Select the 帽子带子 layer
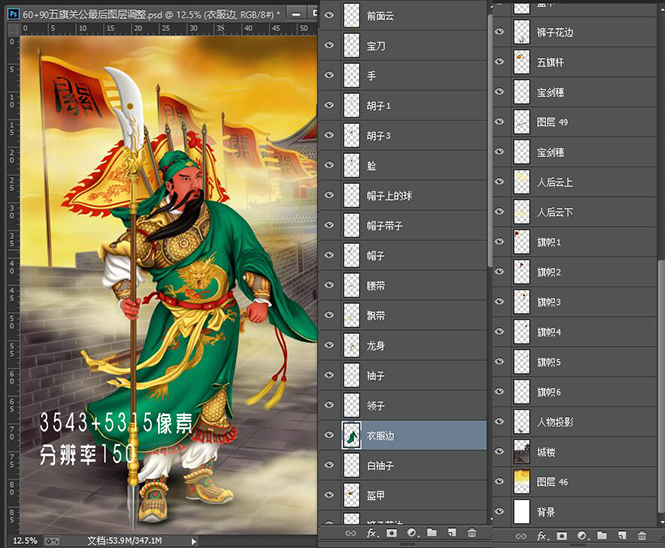The height and width of the screenshot is (548, 665). point(402,225)
